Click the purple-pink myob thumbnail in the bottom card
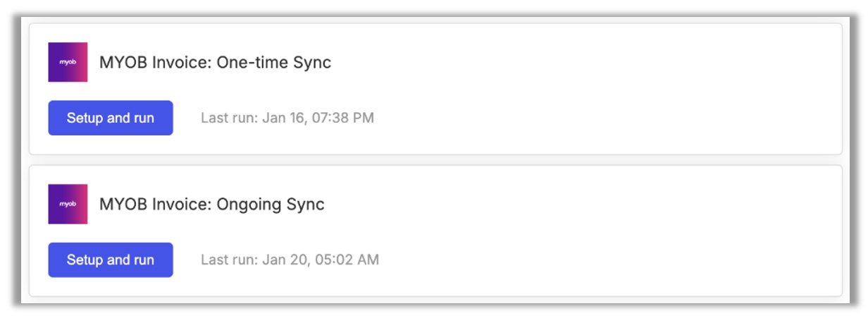 point(68,204)
